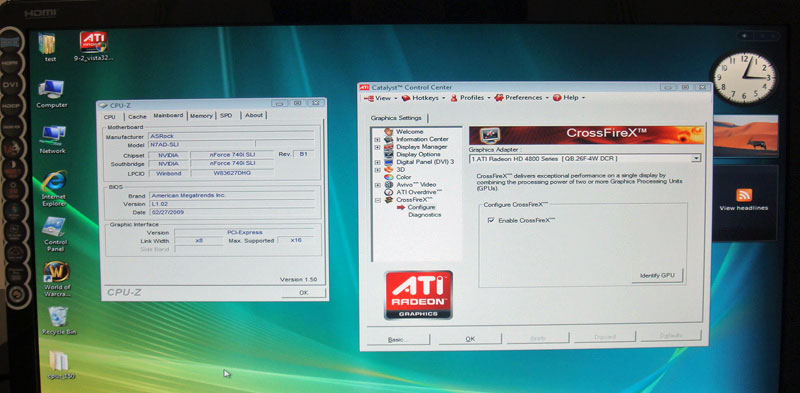Open the Internet Explorer desktop icon
This screenshot has height=393, width=800.
[x=54, y=182]
